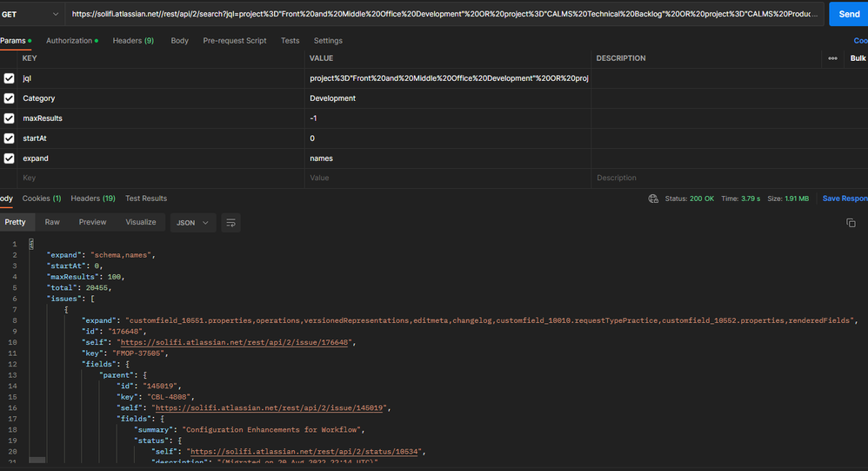Click the "id": "176648" line
Image resolution: width=868 pixels, height=471 pixels.
click(114, 332)
